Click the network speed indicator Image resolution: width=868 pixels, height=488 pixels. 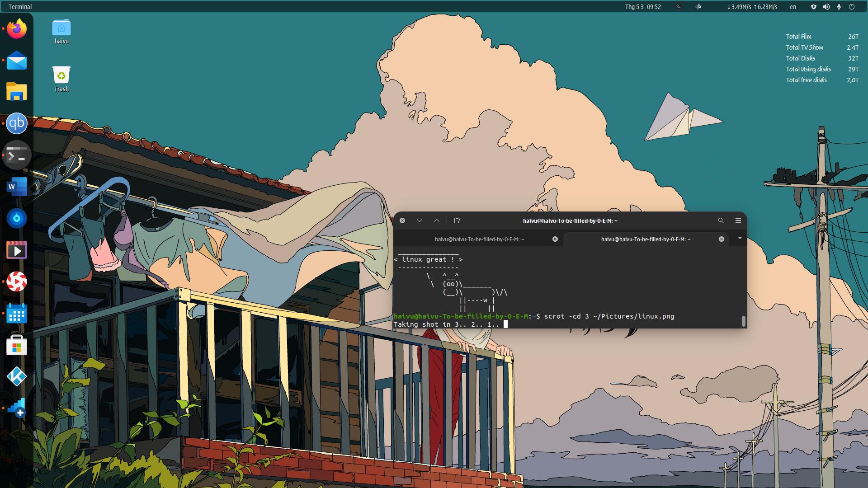coord(752,7)
